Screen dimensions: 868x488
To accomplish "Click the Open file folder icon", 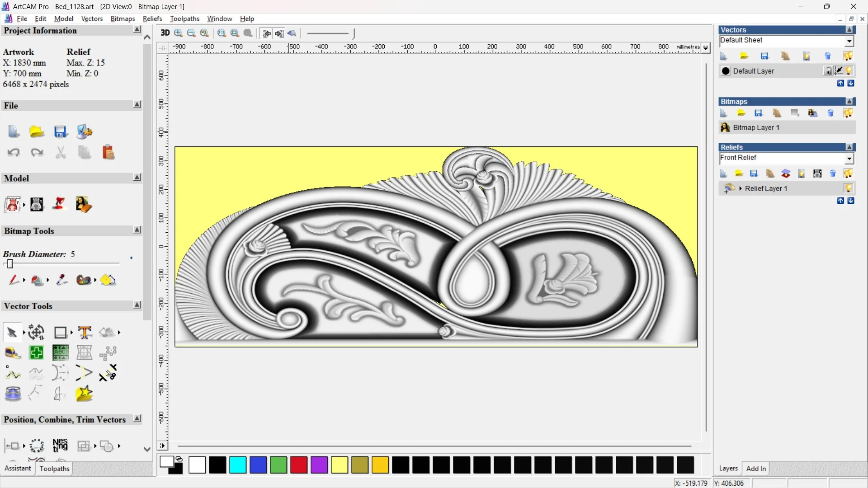I will (37, 132).
